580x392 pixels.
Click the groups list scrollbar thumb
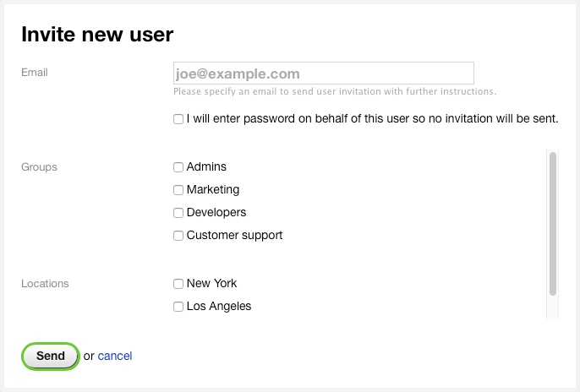pos(553,223)
